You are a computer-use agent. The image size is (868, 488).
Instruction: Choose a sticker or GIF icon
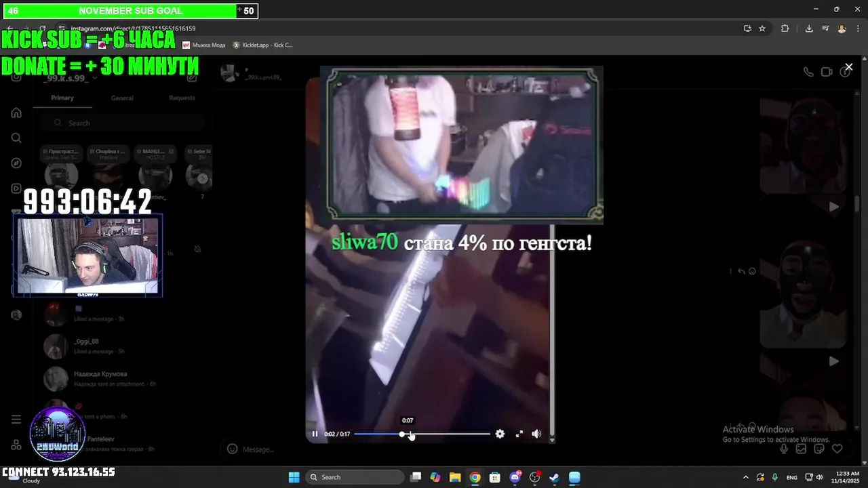pyautogui.click(x=819, y=449)
